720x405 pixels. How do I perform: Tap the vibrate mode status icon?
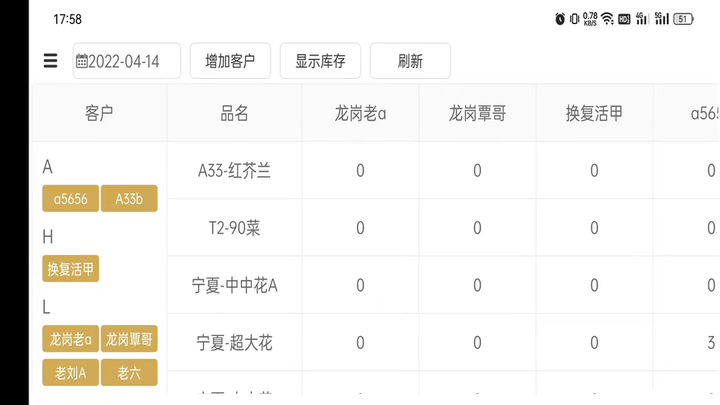click(x=574, y=19)
